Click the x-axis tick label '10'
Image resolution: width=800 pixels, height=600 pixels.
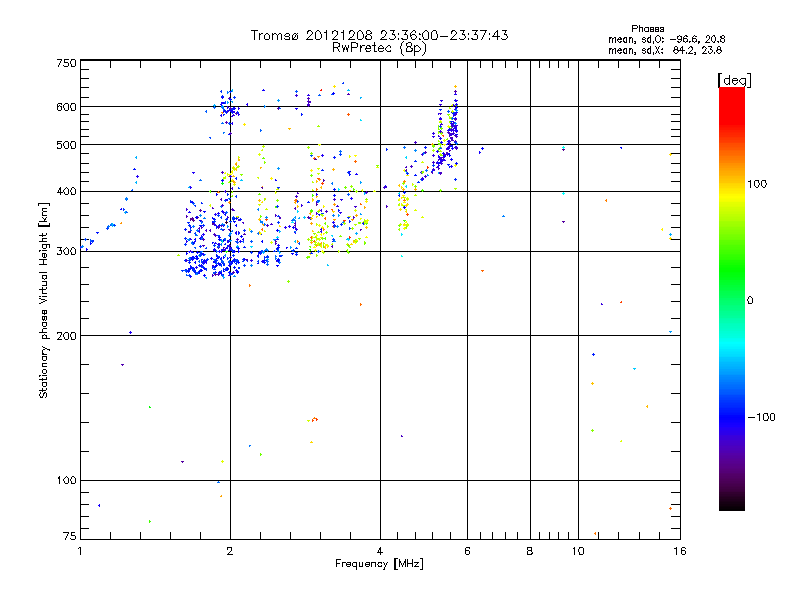coord(578,551)
